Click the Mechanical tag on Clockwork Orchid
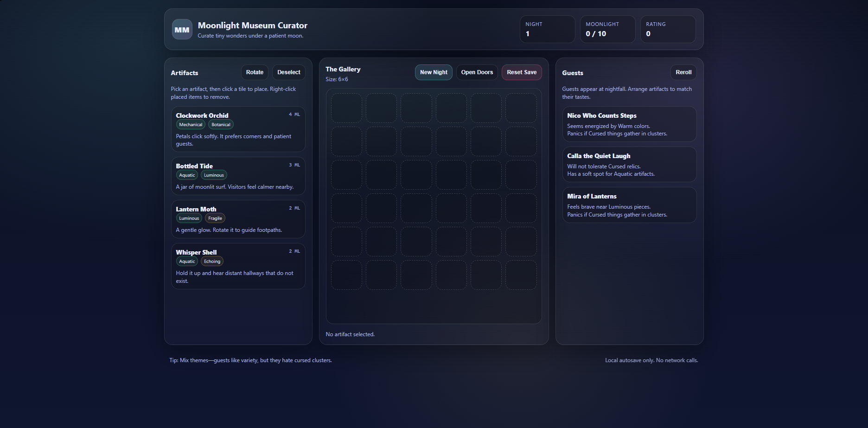The height and width of the screenshot is (428, 868). [x=191, y=124]
